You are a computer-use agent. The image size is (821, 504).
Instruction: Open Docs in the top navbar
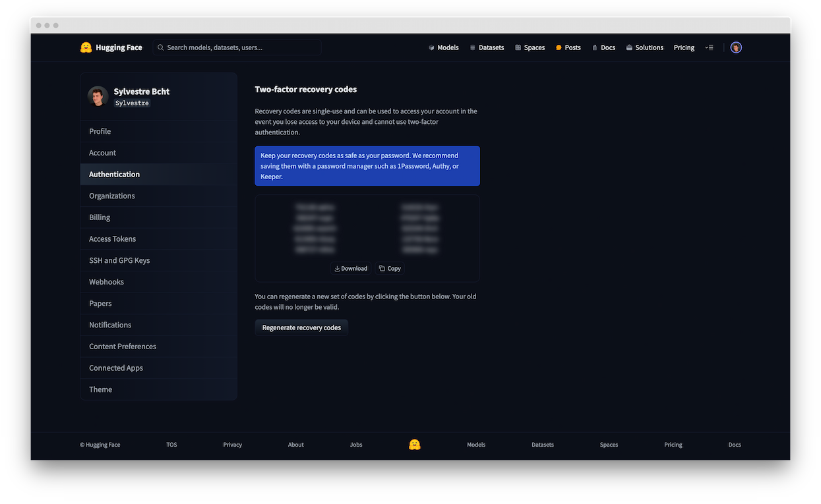click(x=603, y=47)
